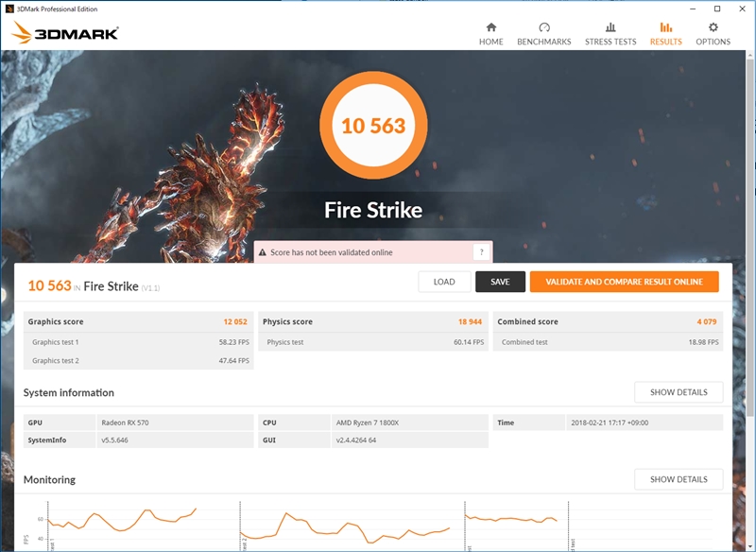
Task: Click the Fire Strike title over the artwork
Action: 373,210
